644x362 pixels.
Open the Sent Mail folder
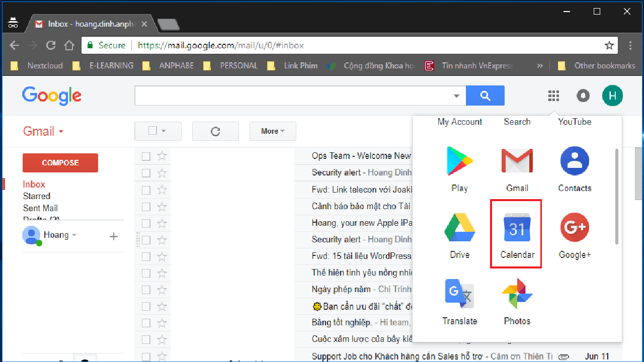pyautogui.click(x=40, y=208)
